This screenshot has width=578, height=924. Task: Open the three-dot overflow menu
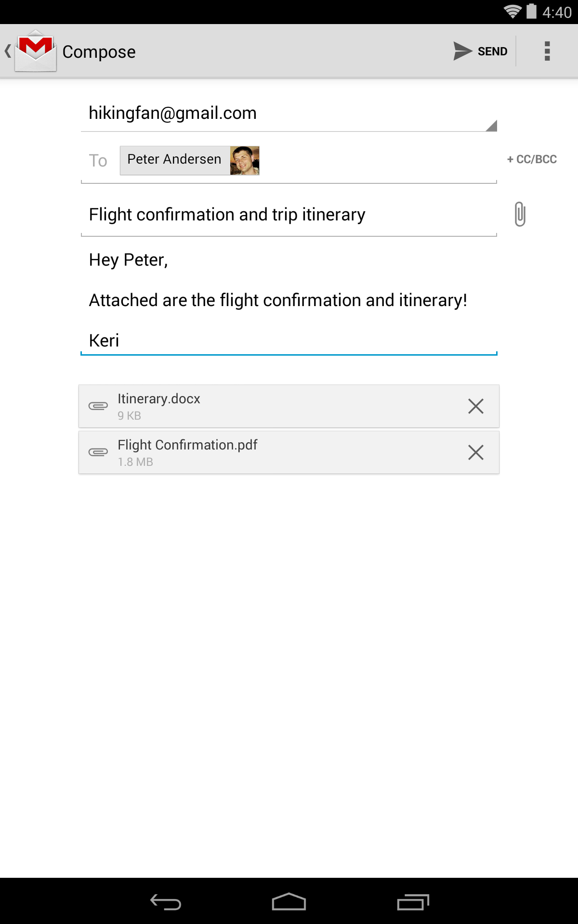pos(547,51)
